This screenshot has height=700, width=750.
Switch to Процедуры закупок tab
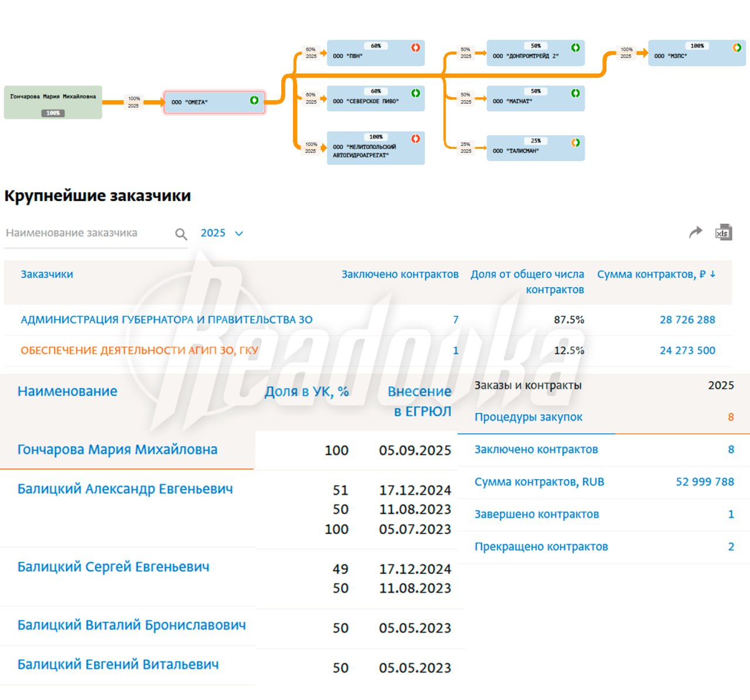point(528,417)
